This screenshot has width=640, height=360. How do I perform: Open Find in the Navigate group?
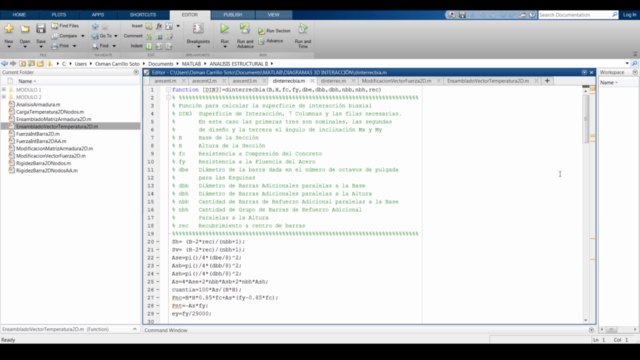click(100, 46)
